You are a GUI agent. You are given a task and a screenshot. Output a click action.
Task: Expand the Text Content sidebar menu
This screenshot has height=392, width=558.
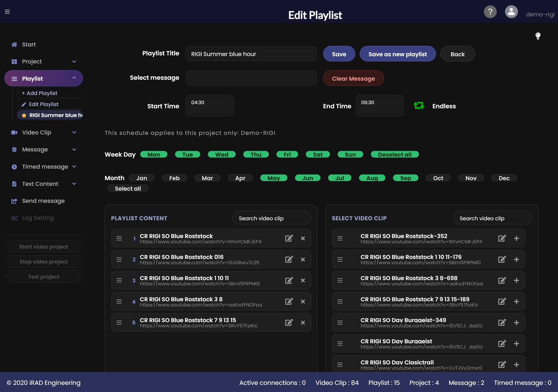(44, 184)
